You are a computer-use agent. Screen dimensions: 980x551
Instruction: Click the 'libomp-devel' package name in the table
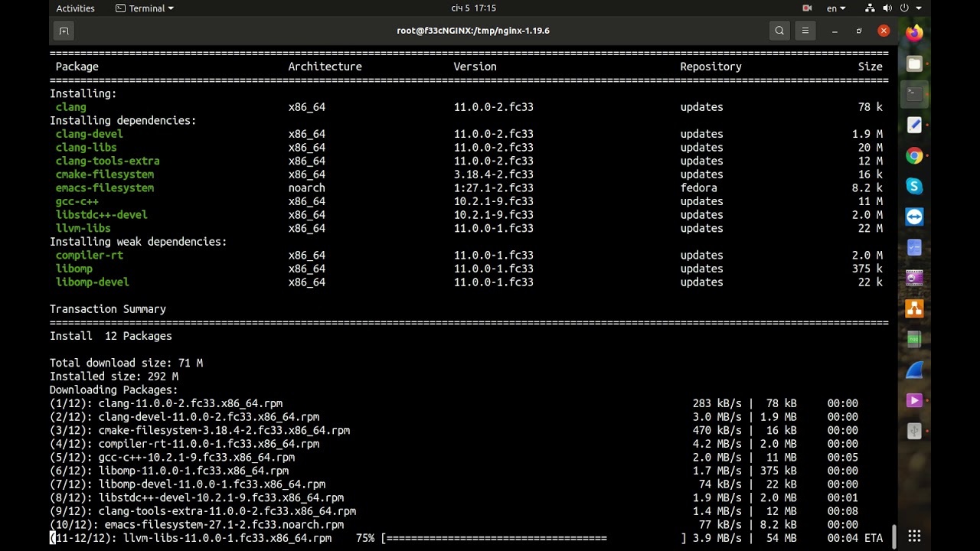(x=93, y=282)
